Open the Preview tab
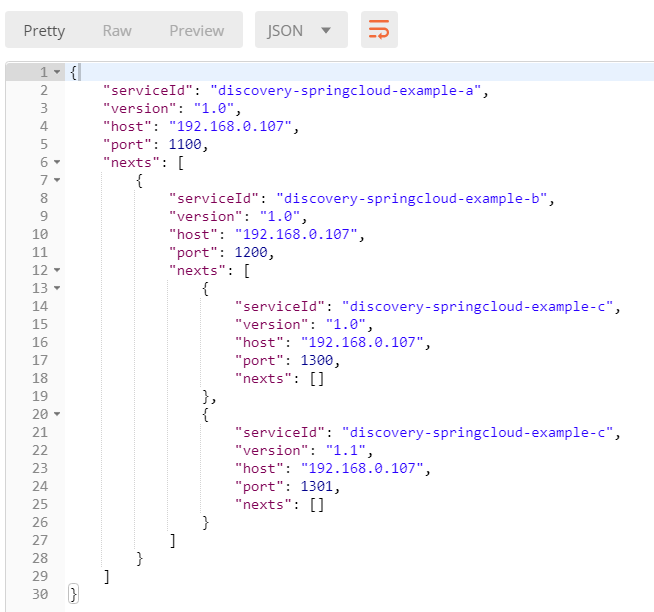The image size is (654, 612). coord(196,30)
